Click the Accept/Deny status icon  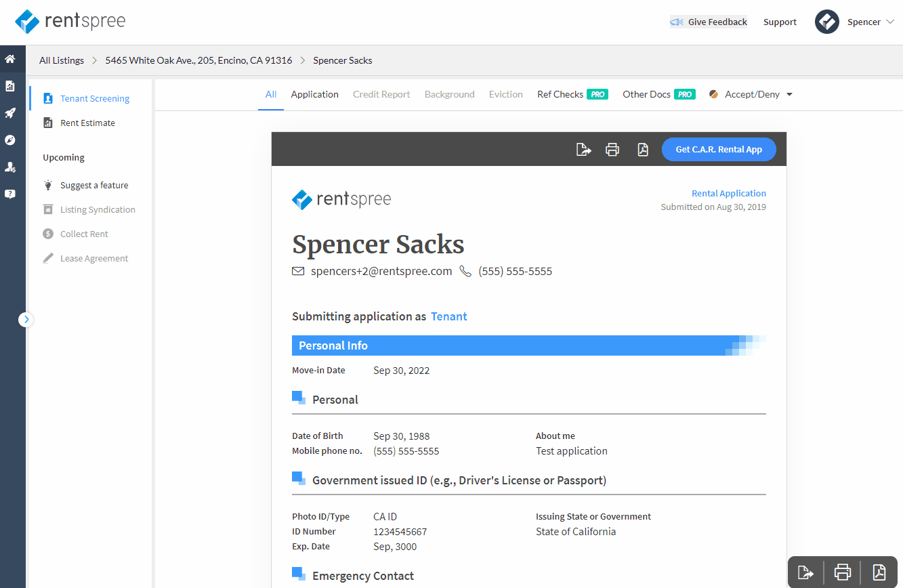point(713,95)
